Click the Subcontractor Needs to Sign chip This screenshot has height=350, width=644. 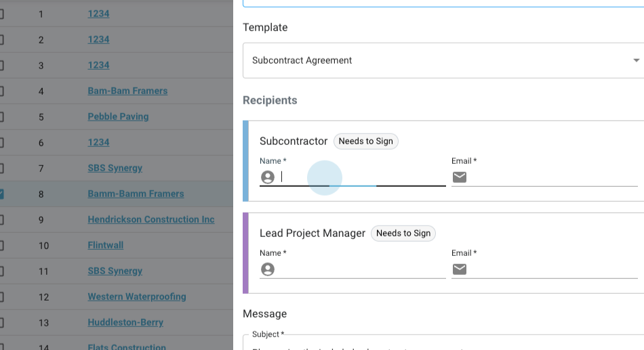pos(365,141)
